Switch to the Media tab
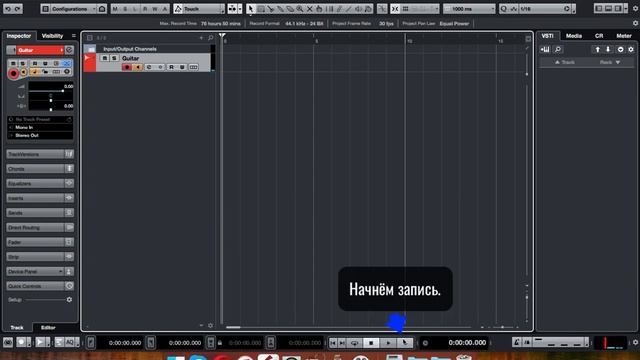Image resolution: width=640 pixels, height=360 pixels. [x=573, y=36]
